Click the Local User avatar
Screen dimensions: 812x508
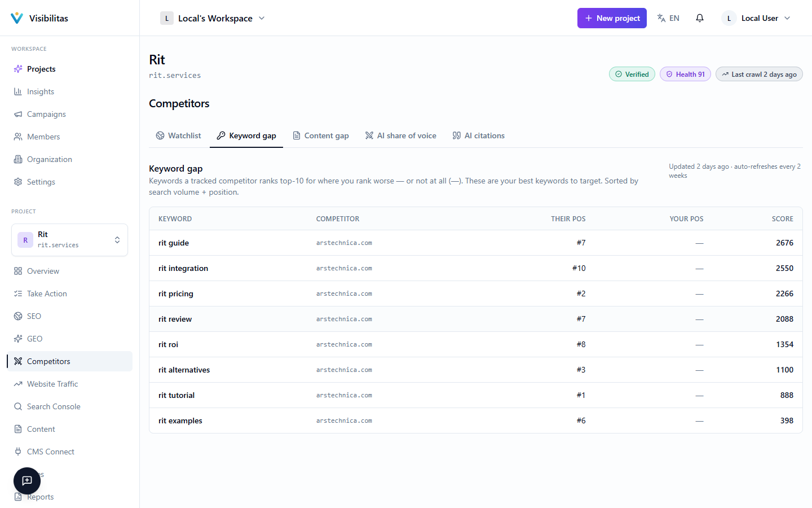click(x=729, y=18)
